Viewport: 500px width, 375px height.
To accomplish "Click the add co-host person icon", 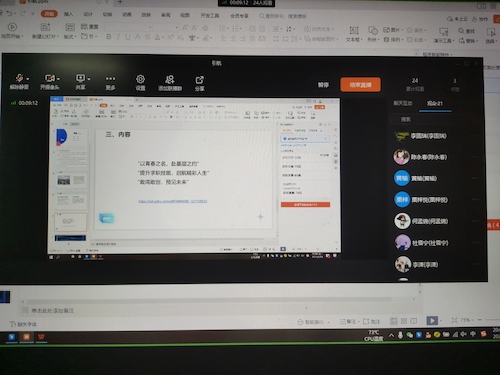I will (170, 83).
